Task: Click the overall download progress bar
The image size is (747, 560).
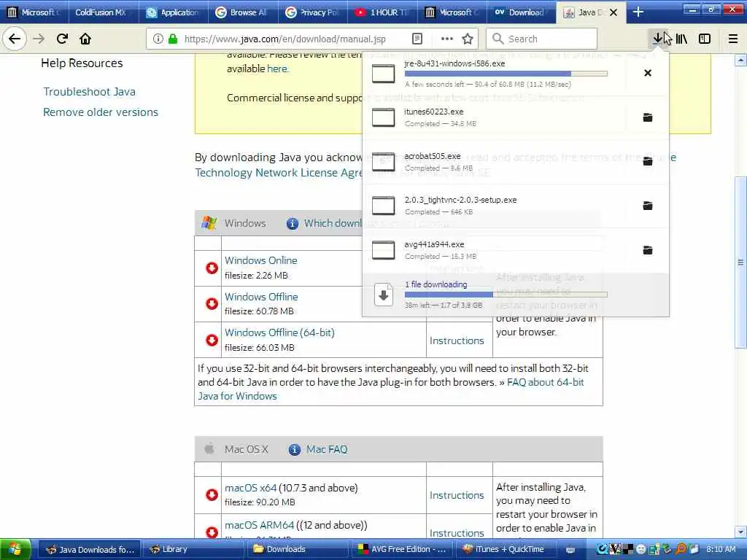Action: tap(506, 295)
